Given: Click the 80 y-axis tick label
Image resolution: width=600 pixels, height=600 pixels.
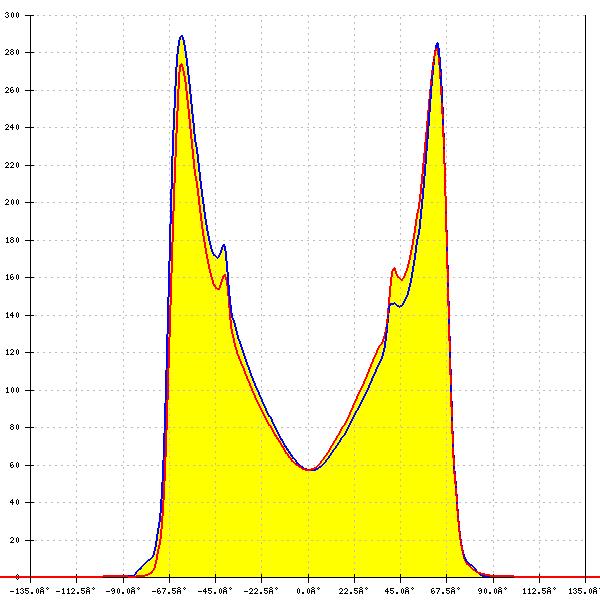Looking at the screenshot, I should 15,427.
